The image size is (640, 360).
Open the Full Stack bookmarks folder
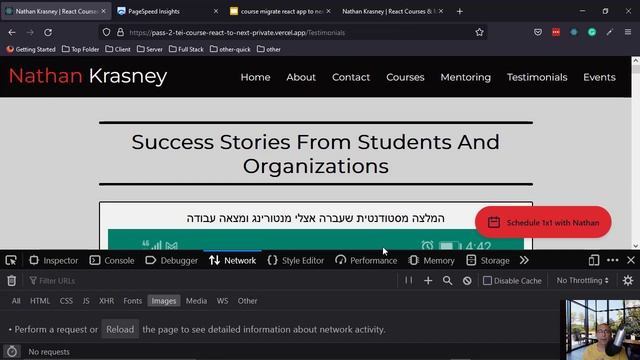point(186,49)
